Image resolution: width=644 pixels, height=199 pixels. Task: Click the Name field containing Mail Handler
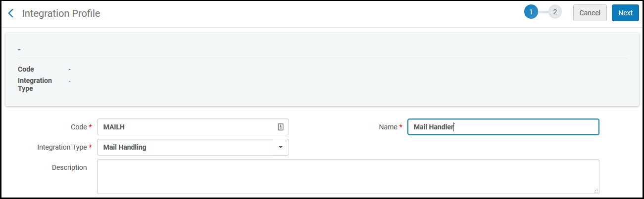coord(502,127)
